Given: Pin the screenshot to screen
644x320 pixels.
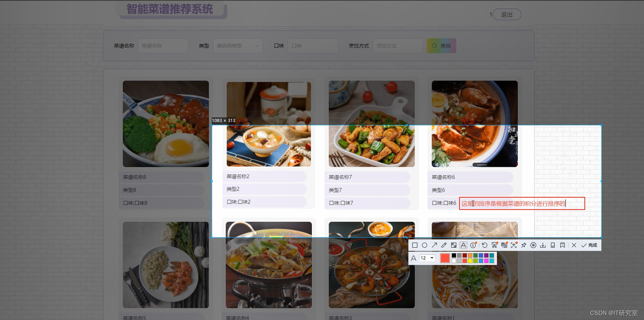Looking at the screenshot, I should [x=524, y=245].
